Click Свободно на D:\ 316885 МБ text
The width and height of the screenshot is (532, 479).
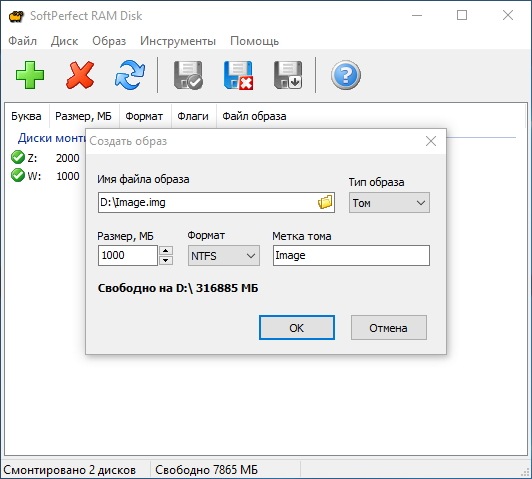point(178,288)
